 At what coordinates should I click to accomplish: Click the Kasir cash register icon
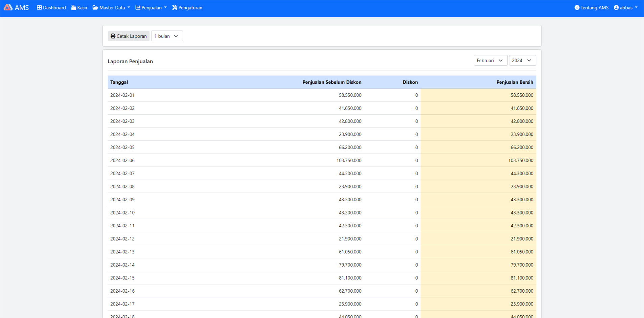click(x=74, y=7)
